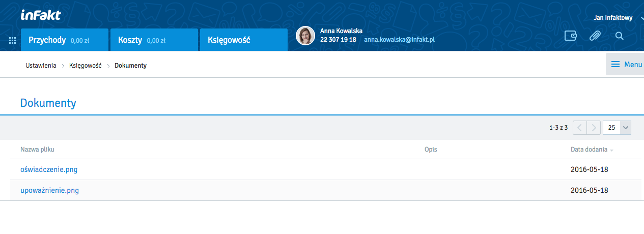Open the apps grid icon

coord(12,41)
